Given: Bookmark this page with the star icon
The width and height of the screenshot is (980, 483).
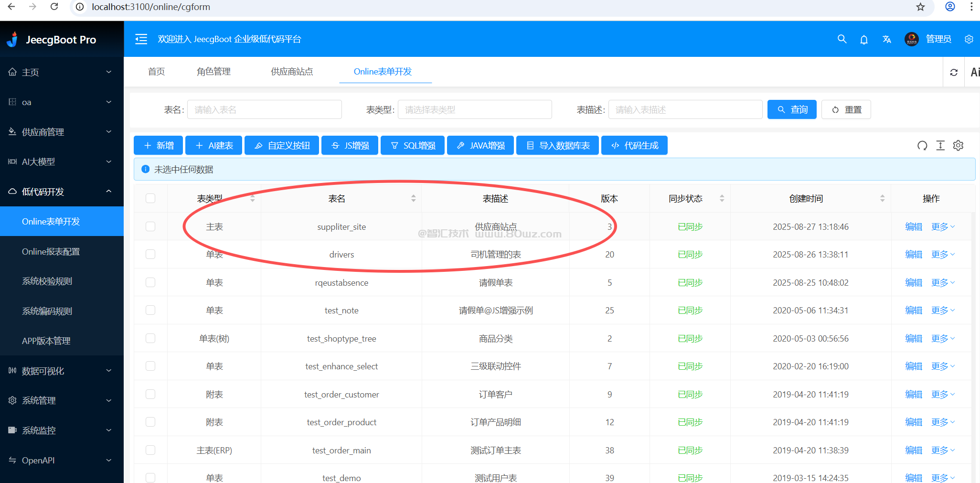Looking at the screenshot, I should click(920, 7).
